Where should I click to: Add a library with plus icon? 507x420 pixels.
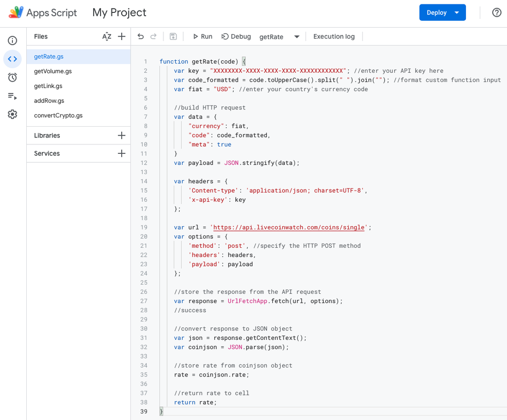(121, 136)
